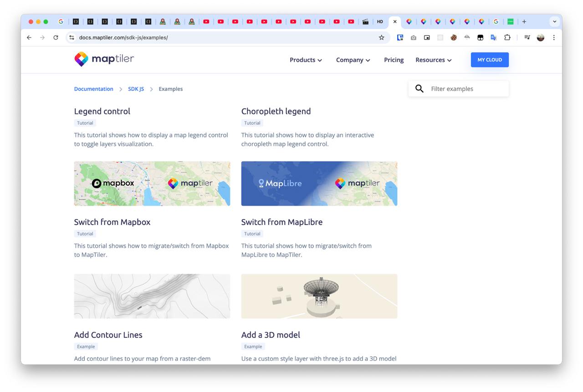
Task: Click the search magnifier icon
Action: point(419,89)
